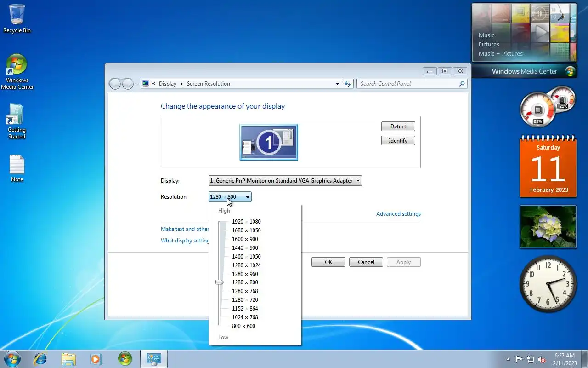Choose 1400 × 1050 resolution
This screenshot has height=368, width=588.
coord(246,257)
